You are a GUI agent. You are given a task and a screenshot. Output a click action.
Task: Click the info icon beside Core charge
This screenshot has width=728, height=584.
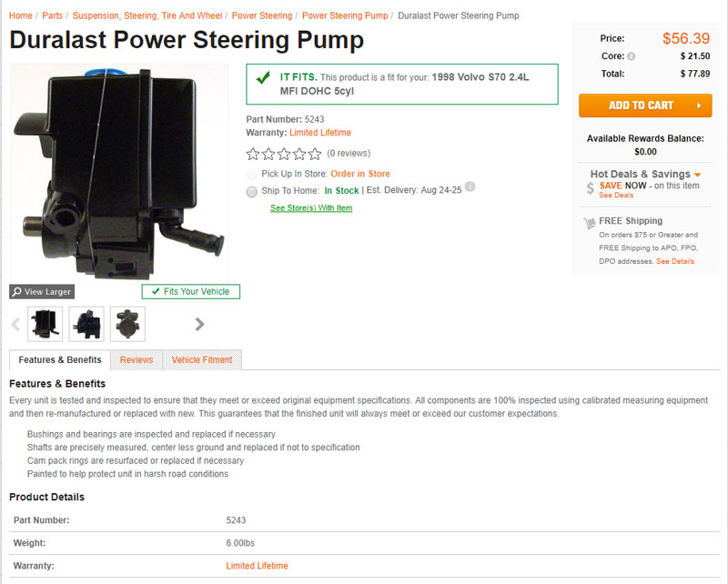pyautogui.click(x=630, y=55)
